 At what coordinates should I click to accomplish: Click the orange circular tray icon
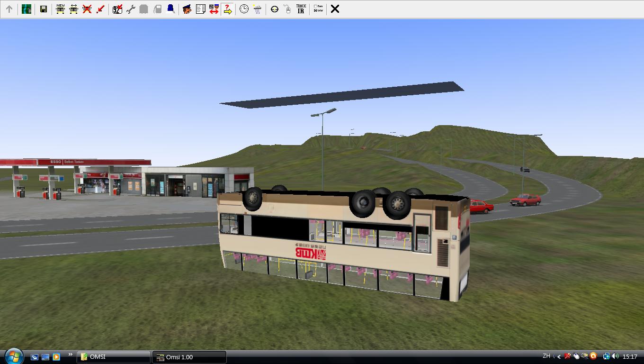(x=593, y=356)
